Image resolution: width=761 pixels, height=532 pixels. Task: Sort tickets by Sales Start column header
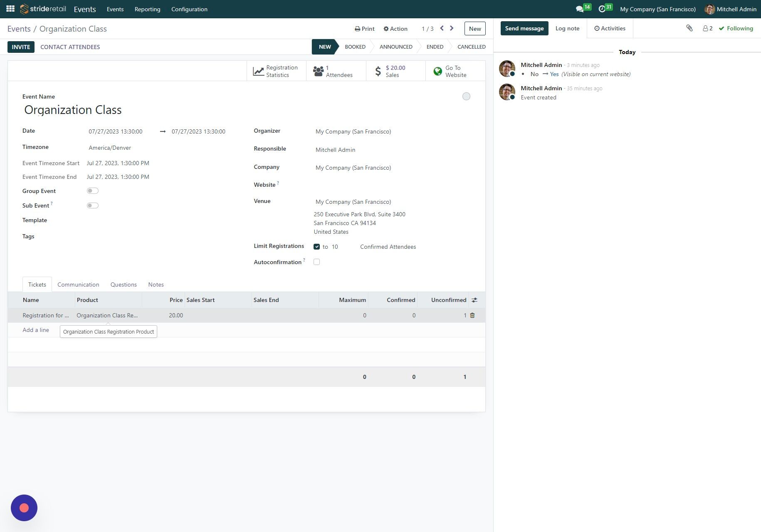click(218, 300)
